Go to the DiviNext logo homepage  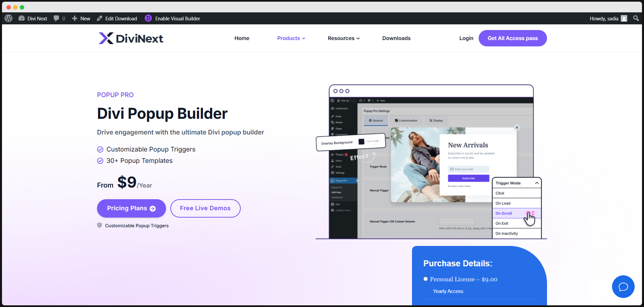click(131, 38)
